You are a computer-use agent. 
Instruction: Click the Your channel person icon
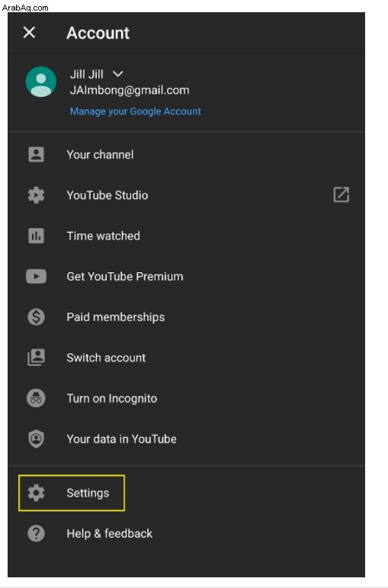pos(36,155)
